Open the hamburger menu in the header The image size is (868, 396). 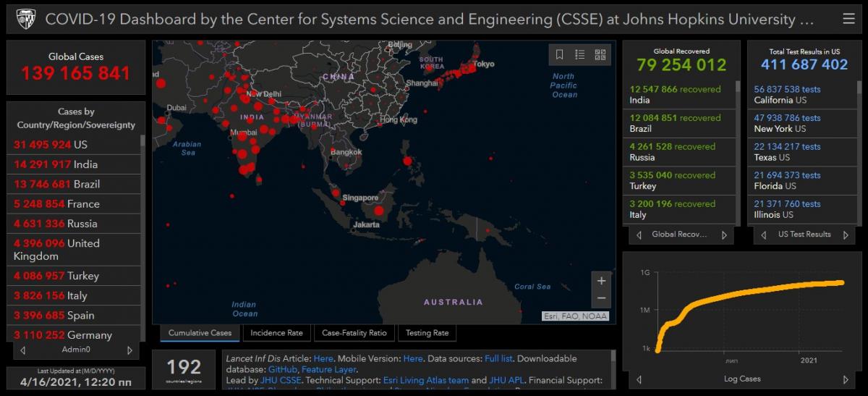pos(848,19)
